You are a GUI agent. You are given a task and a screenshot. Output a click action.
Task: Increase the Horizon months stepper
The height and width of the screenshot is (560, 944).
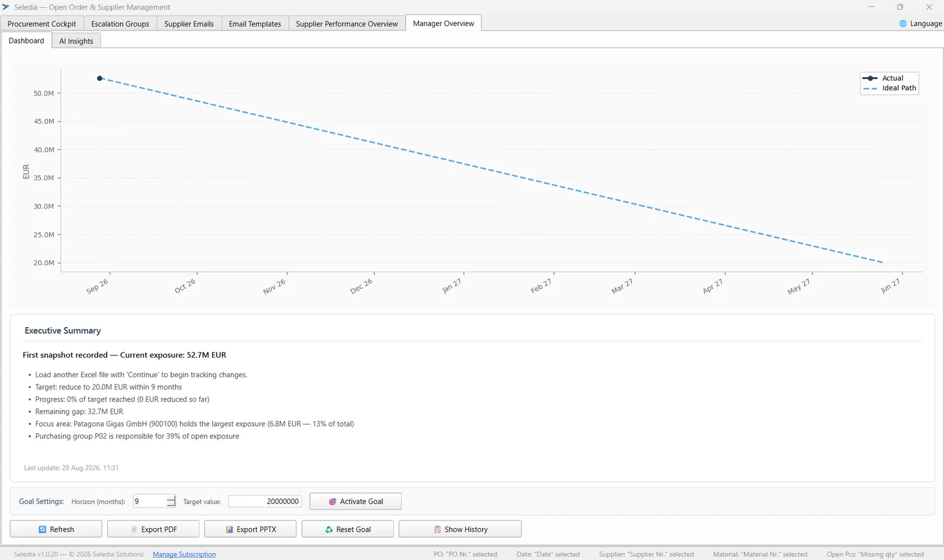pyautogui.click(x=171, y=498)
